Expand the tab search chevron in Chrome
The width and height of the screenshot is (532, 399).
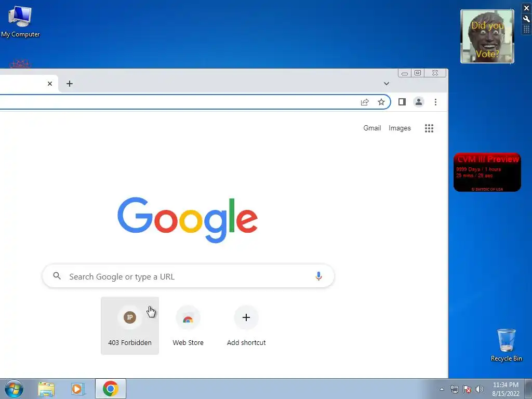point(386,84)
